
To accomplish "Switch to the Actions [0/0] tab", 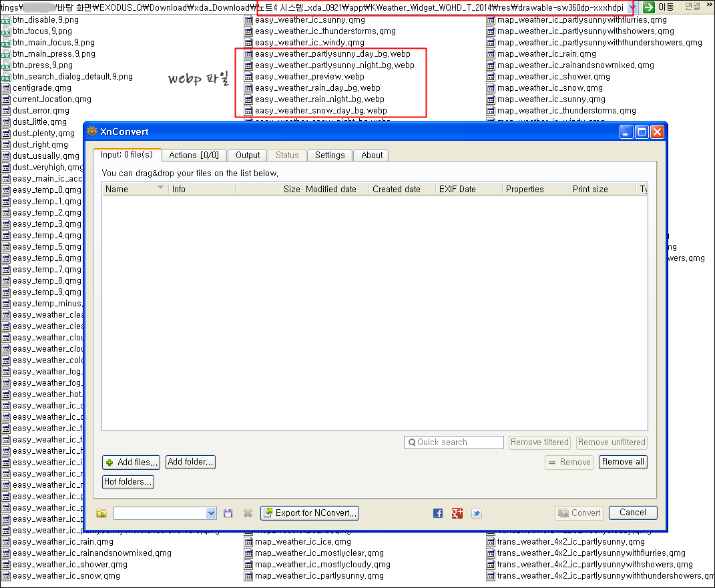I will (x=194, y=155).
